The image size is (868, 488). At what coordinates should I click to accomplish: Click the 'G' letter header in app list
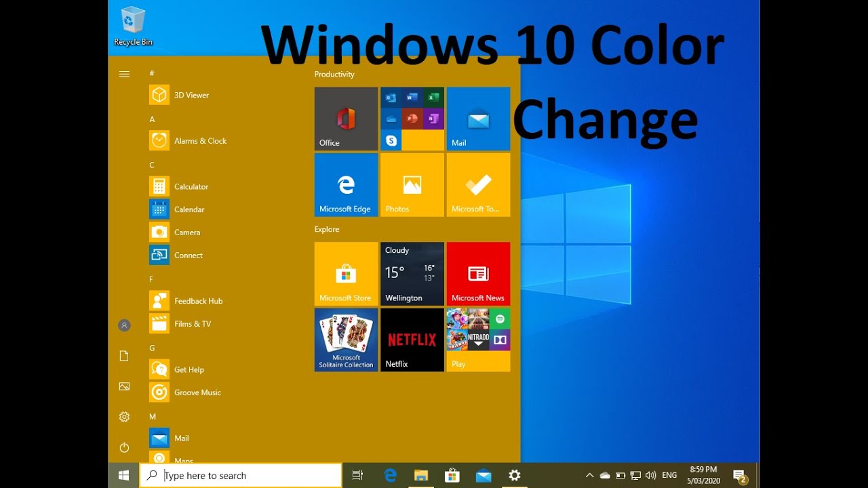coord(152,348)
